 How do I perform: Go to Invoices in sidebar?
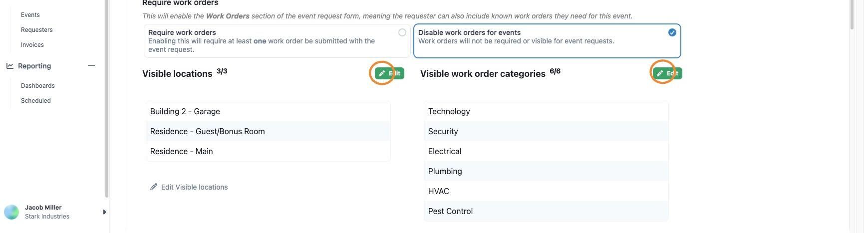point(32,45)
